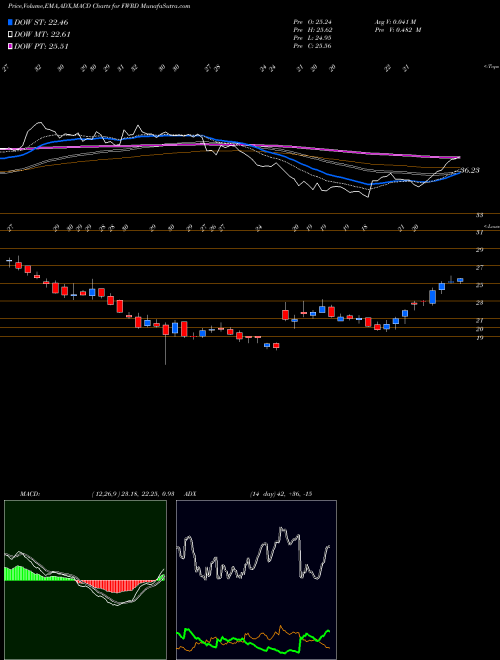Click the blue DOW ST legend swatch
The height and width of the screenshot is (660, 500).
[x=10, y=22]
